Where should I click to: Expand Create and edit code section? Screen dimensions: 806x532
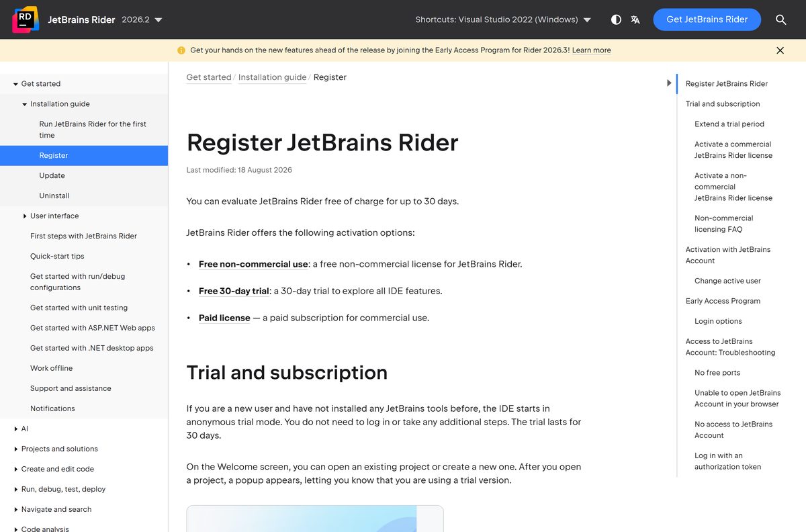[x=15, y=469]
